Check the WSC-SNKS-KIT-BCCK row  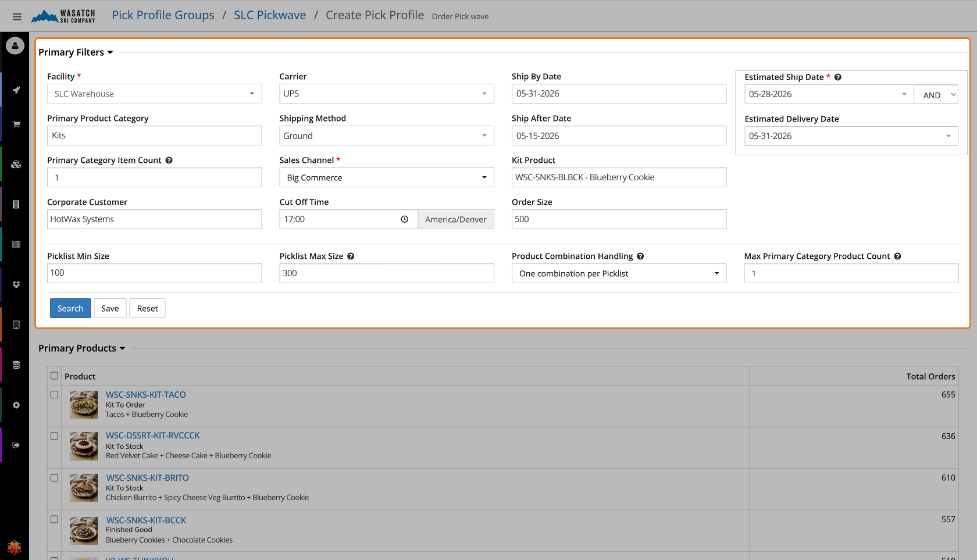tap(55, 519)
